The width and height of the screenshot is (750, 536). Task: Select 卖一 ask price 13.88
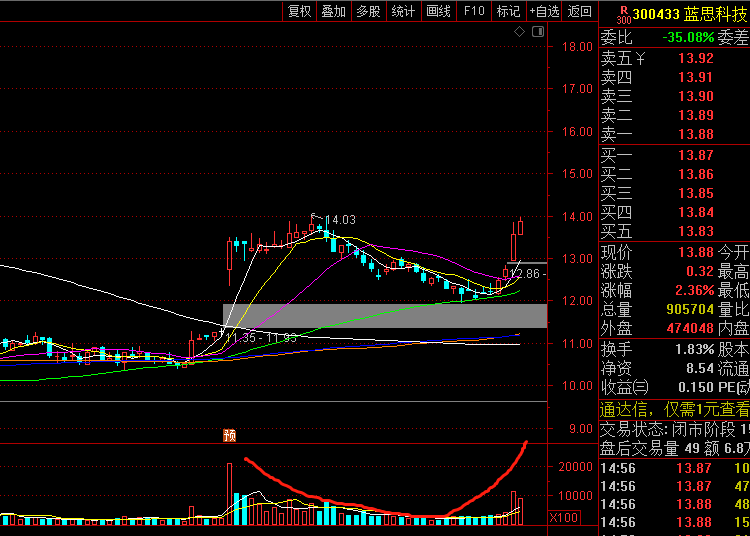click(x=696, y=134)
